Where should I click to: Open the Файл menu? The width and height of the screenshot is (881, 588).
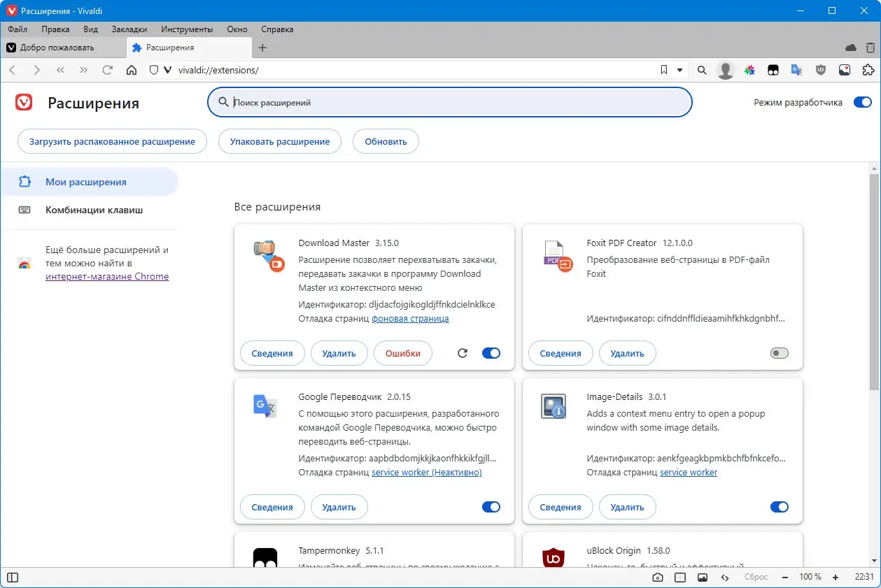click(x=17, y=29)
